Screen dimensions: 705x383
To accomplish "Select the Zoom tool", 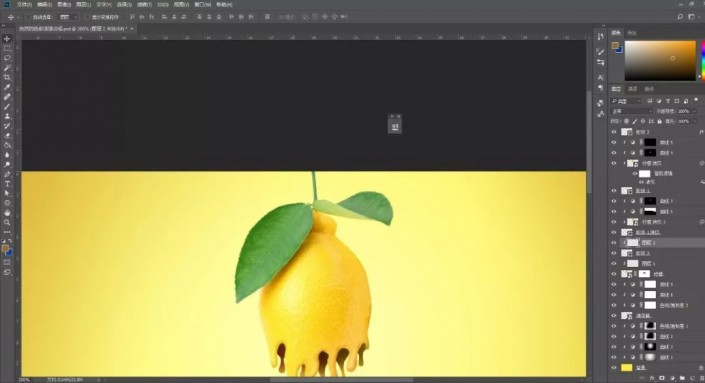I will point(7,223).
